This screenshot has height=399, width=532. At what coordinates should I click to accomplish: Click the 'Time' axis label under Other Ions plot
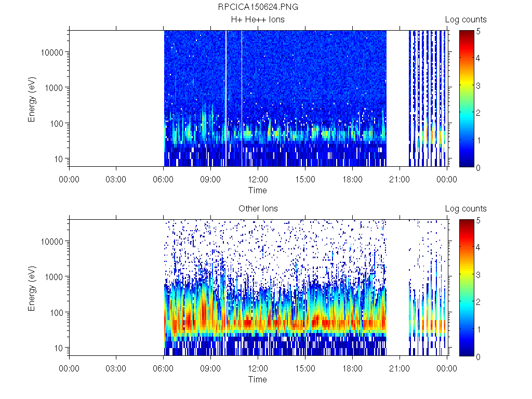pos(258,379)
